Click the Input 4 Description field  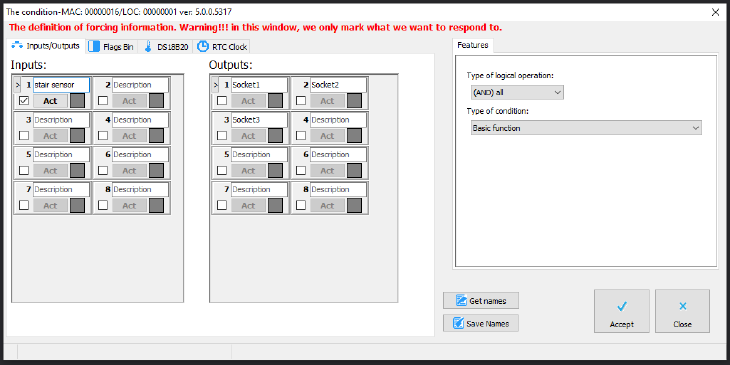tap(140, 120)
